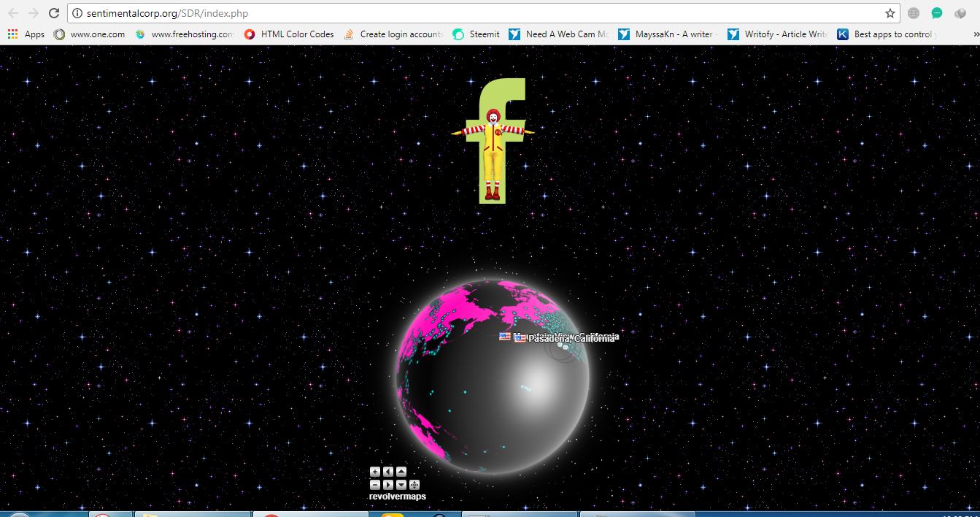Rotate the globe left with arrow button

pyautogui.click(x=388, y=472)
